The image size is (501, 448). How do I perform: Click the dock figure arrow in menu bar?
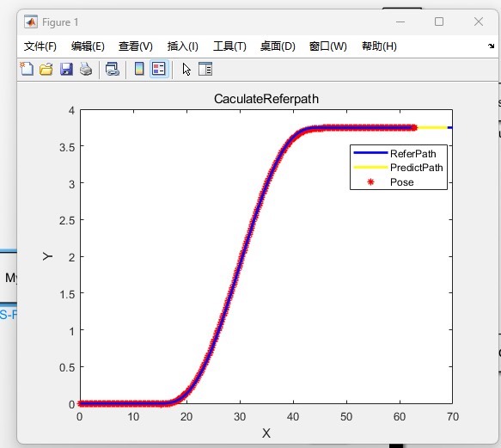coord(491,46)
